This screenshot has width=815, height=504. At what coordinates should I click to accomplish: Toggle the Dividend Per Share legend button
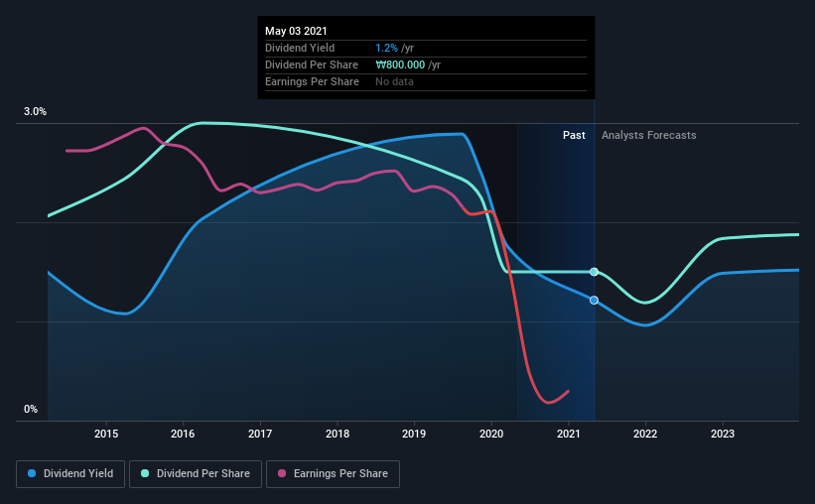196,474
